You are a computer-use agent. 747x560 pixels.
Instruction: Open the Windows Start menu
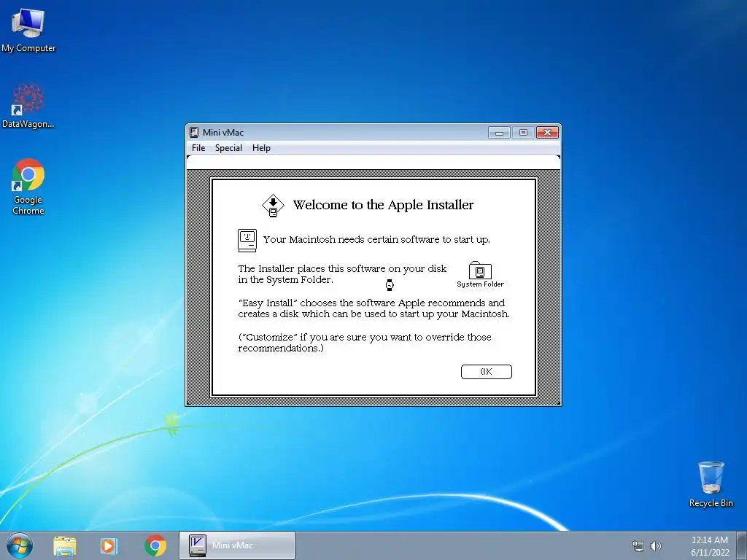[x=19, y=545]
